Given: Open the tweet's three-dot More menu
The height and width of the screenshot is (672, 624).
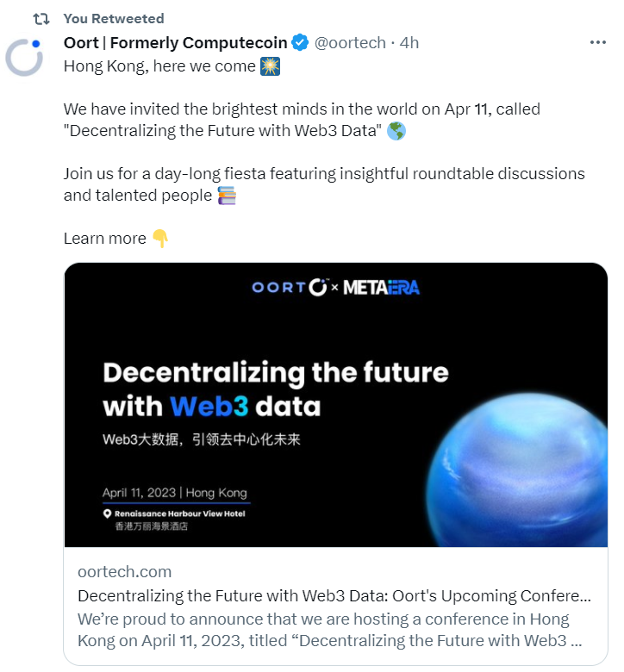Looking at the screenshot, I should (597, 42).
